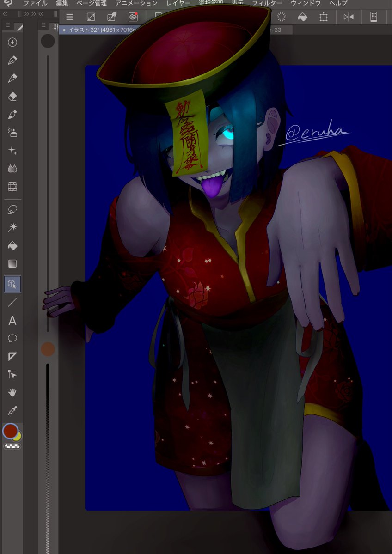Screen dimensions: 392x554
Task: Click the scale transform icon in command bar
Action: click(x=324, y=17)
